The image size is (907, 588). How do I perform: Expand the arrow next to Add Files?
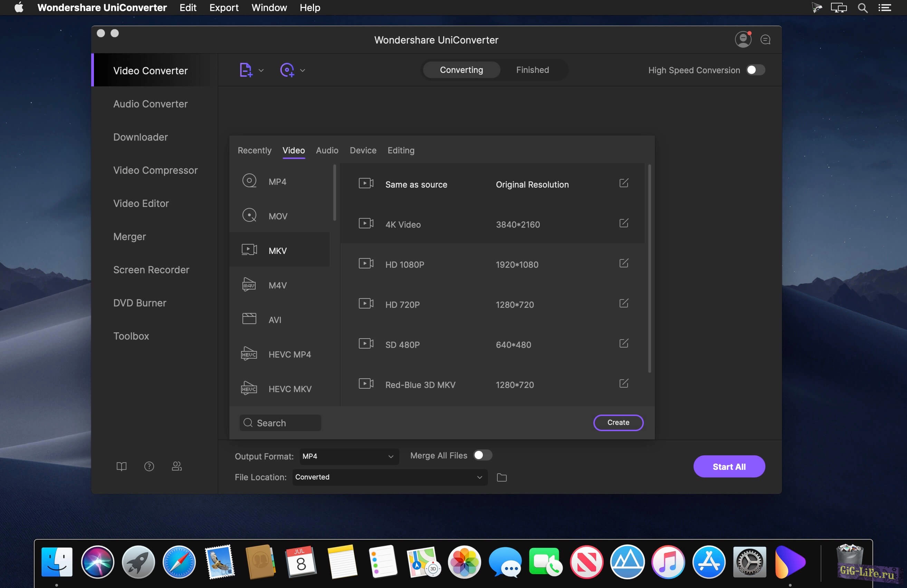pos(261,70)
